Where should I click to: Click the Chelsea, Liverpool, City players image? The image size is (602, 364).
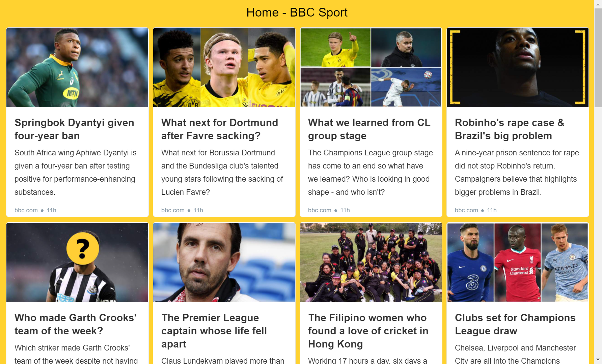coord(518,263)
